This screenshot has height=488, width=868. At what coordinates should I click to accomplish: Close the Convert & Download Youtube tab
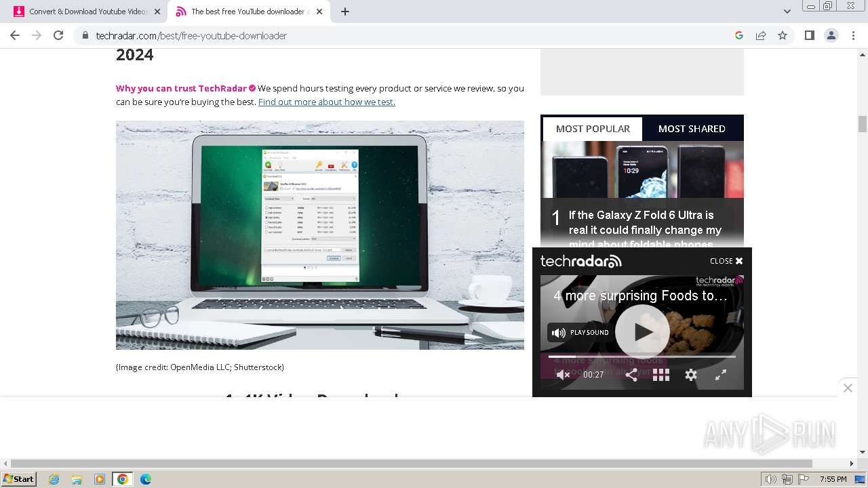coord(157,12)
